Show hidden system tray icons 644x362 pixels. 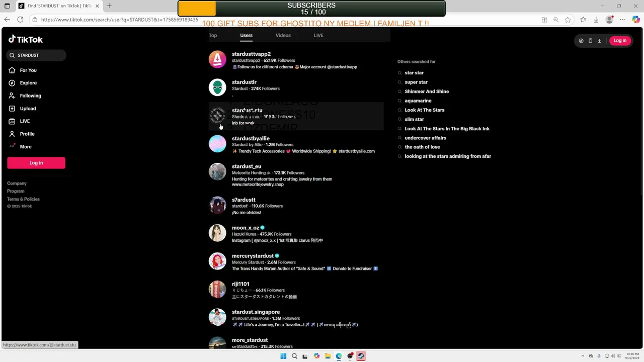tap(583, 356)
